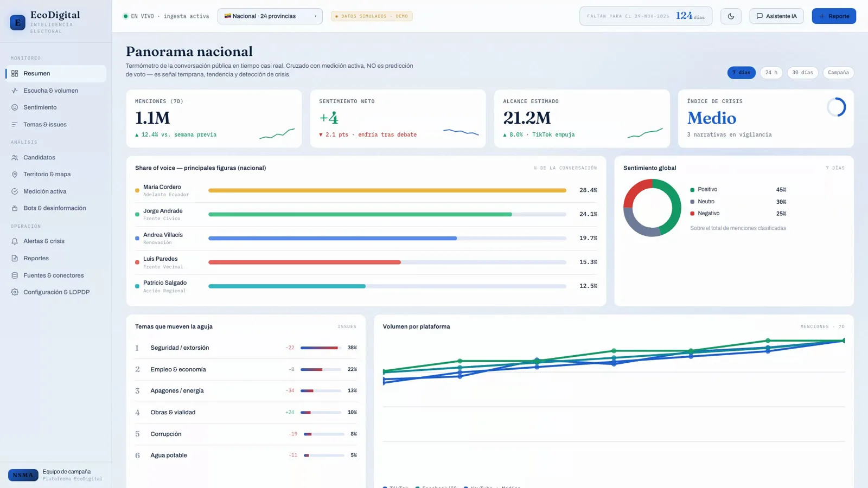Click the 21.2M estimated reach value
Viewport: 868px width, 488px height.
pyautogui.click(x=527, y=118)
